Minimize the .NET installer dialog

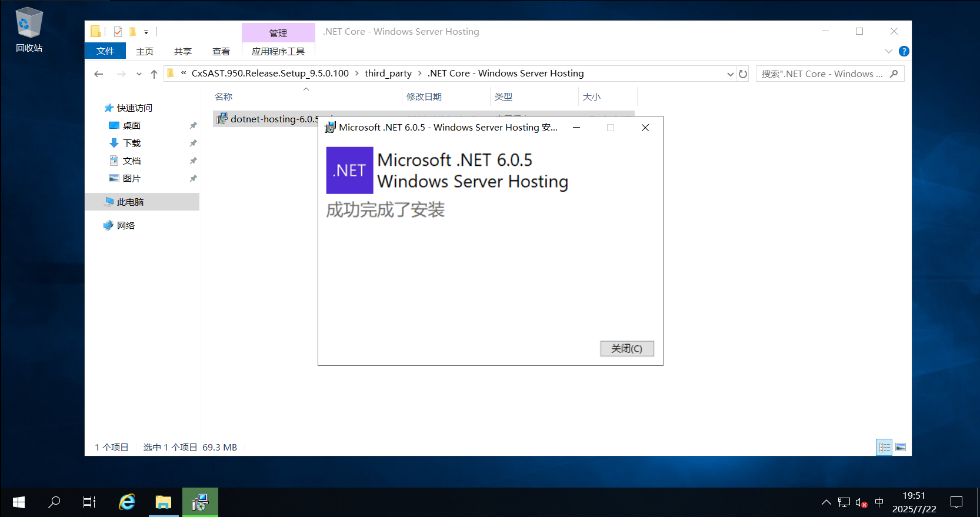[576, 128]
